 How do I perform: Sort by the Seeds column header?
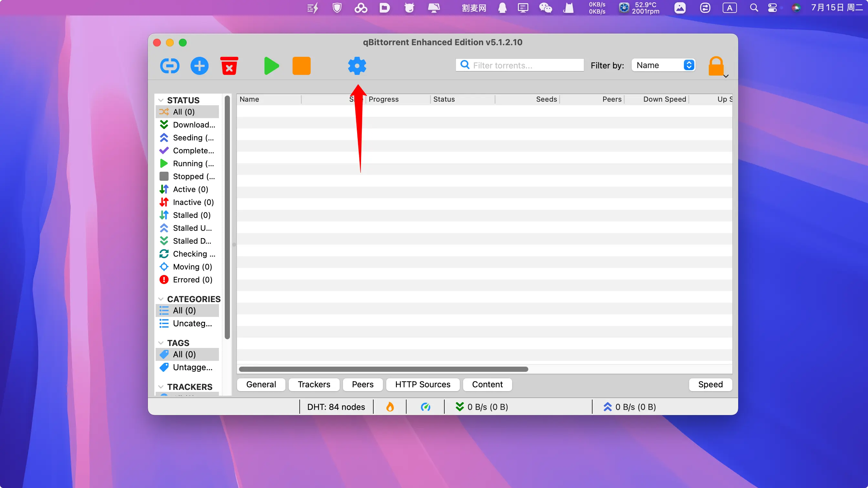[527, 99]
